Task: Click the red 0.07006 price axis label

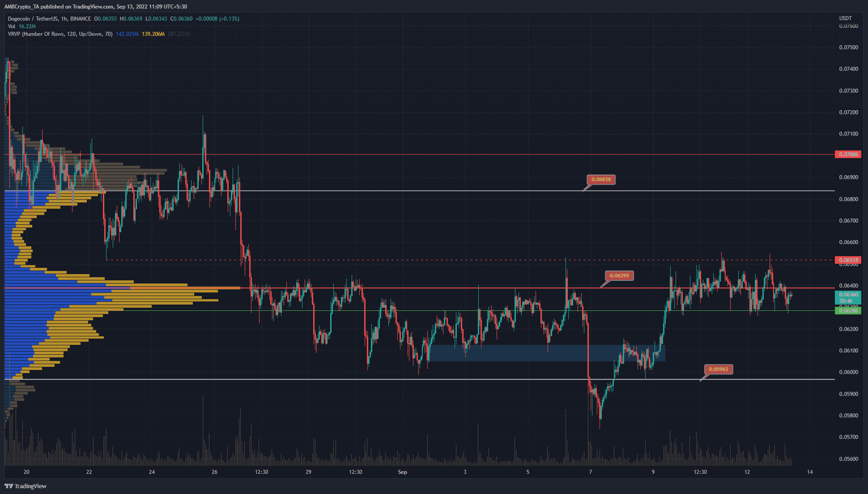Action: [848, 155]
